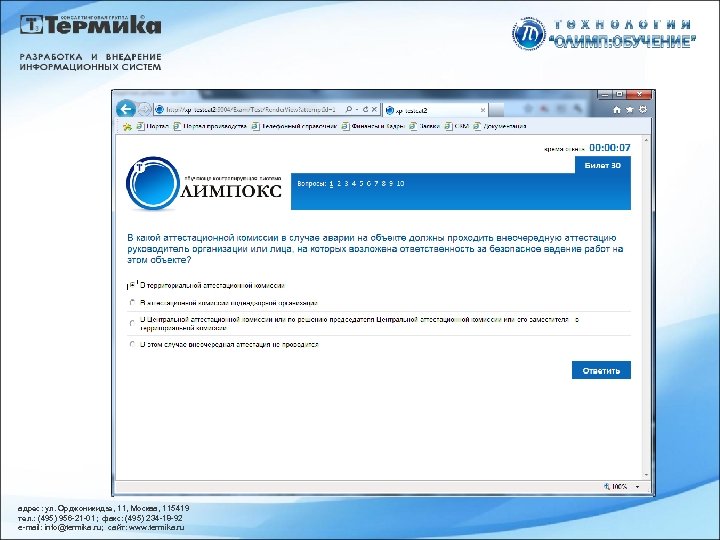
Task: Open the CRM favorites link
Action: pyautogui.click(x=457, y=126)
